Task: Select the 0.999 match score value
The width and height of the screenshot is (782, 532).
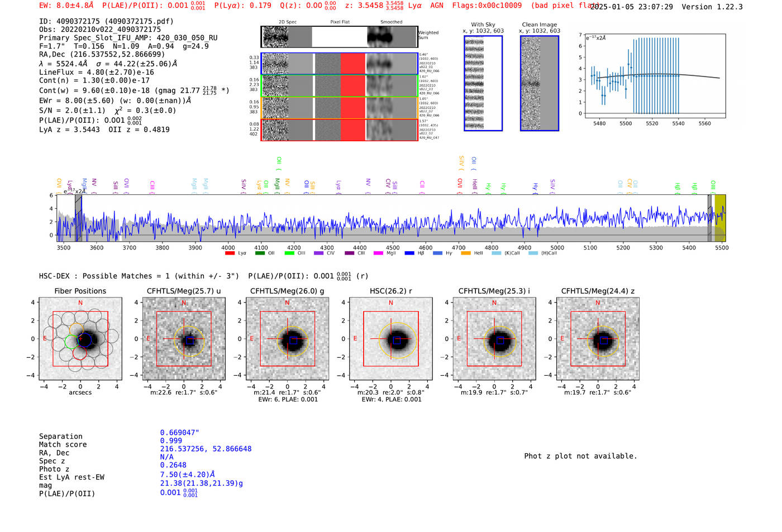Action: tap(171, 440)
